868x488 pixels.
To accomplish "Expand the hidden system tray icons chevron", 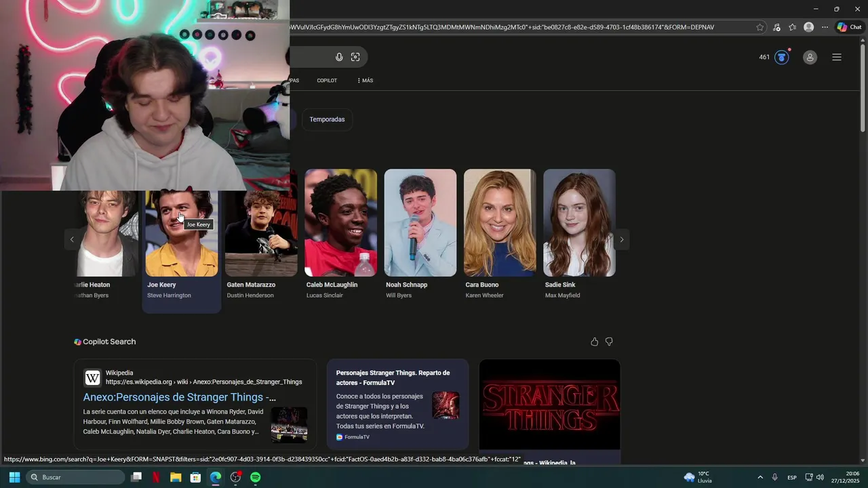I will 759,477.
